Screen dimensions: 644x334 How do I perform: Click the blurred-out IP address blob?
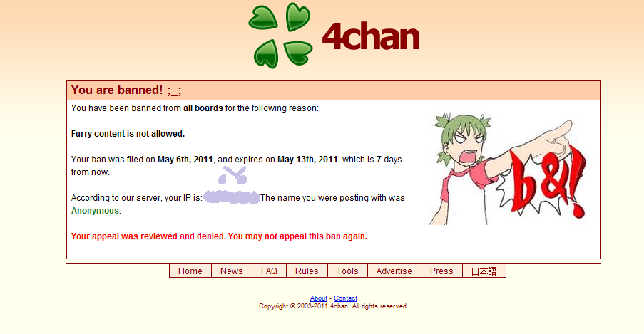(232, 197)
